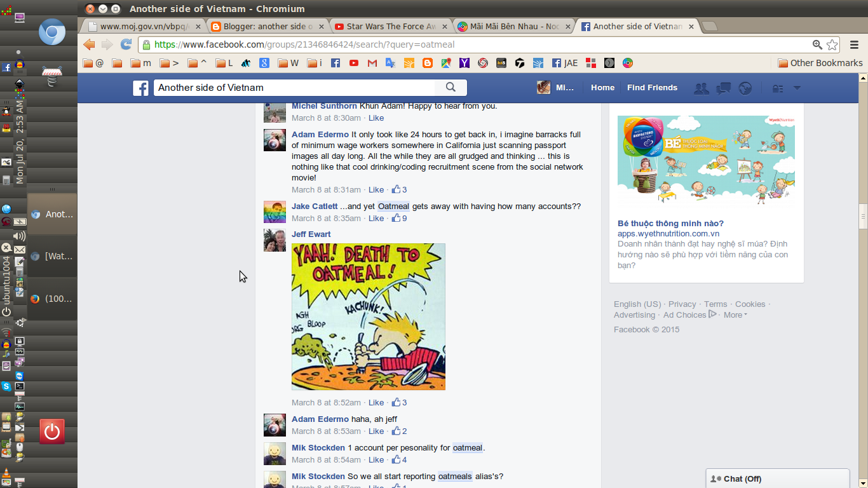Viewport: 868px width, 488px height.
Task: Switch to the Firefox (100... taskbar window
Action: [52, 299]
